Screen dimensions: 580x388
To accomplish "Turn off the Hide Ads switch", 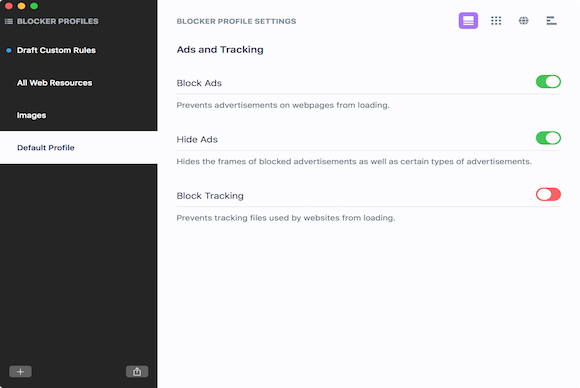I will (548, 138).
